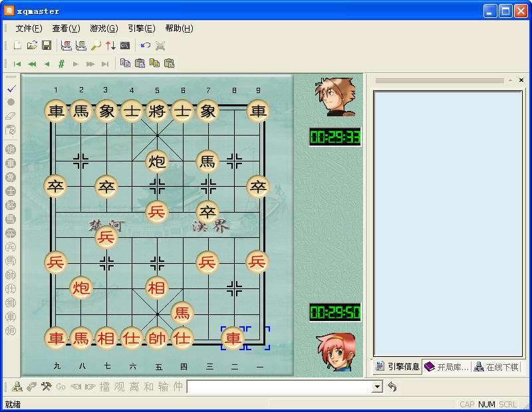
Task: Save the current game
Action: pos(47,45)
